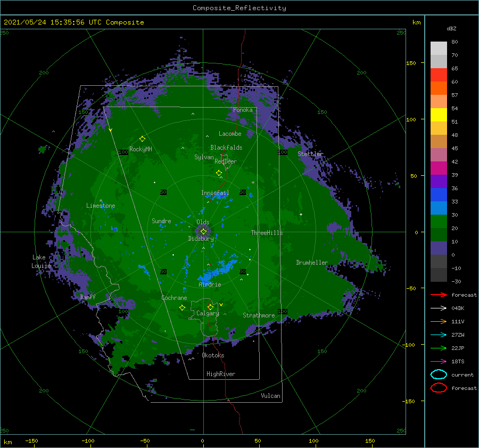The height and width of the screenshot is (448, 479).
Task: Click the cyan current ellipse legend icon
Action: pos(439,374)
